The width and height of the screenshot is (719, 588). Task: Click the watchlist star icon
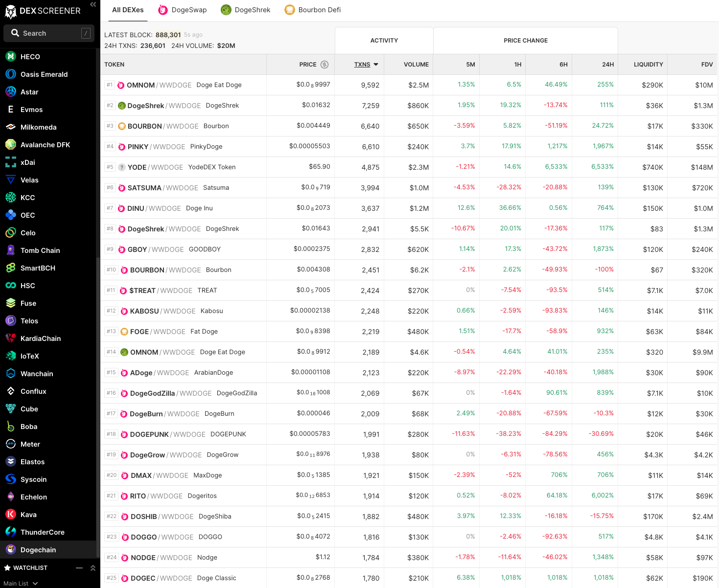click(7, 568)
